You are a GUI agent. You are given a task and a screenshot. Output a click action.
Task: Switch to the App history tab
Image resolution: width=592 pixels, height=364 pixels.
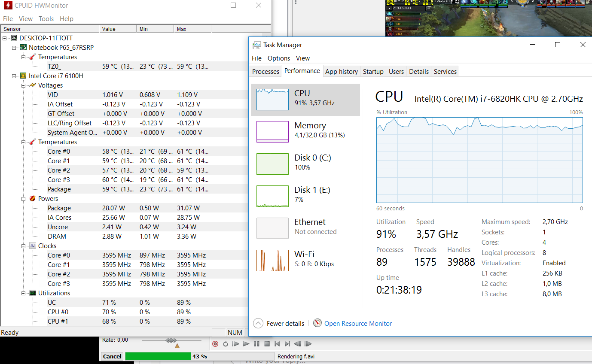point(342,72)
